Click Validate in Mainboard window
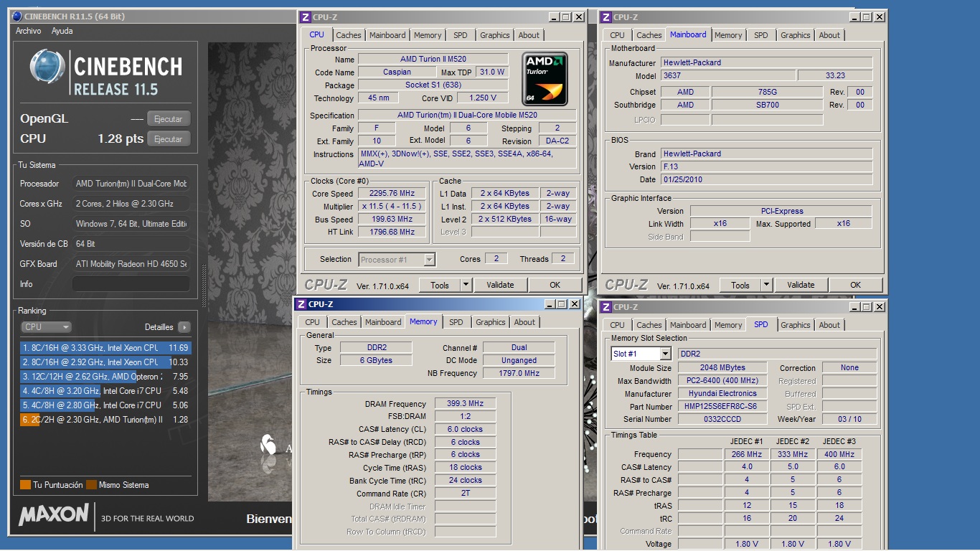This screenshot has width=980, height=551. point(801,285)
